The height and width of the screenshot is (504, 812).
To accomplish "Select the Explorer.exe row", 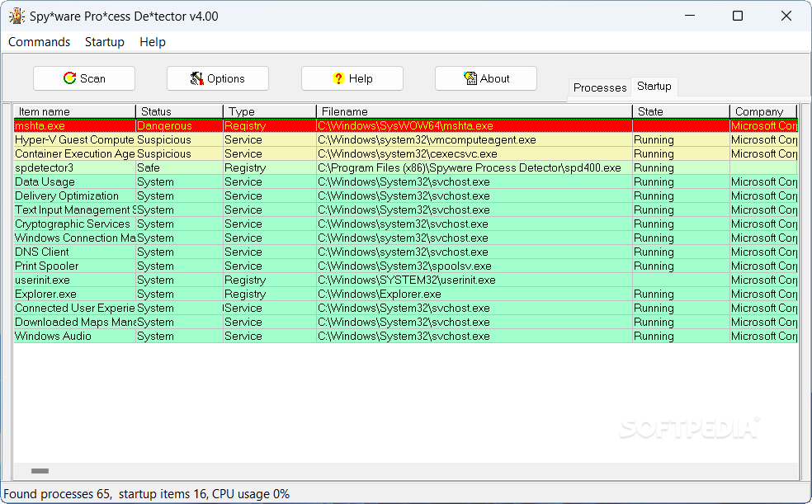I will coord(405,294).
